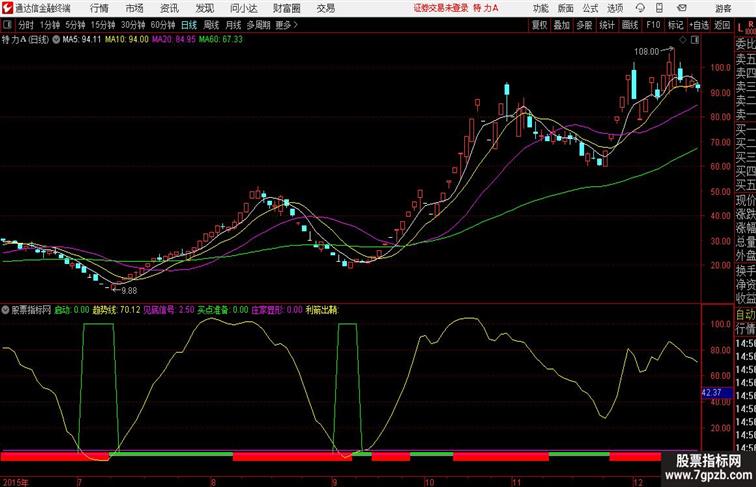Click the 游客 guest account label
The width and height of the screenshot is (756, 487).
(723, 8)
